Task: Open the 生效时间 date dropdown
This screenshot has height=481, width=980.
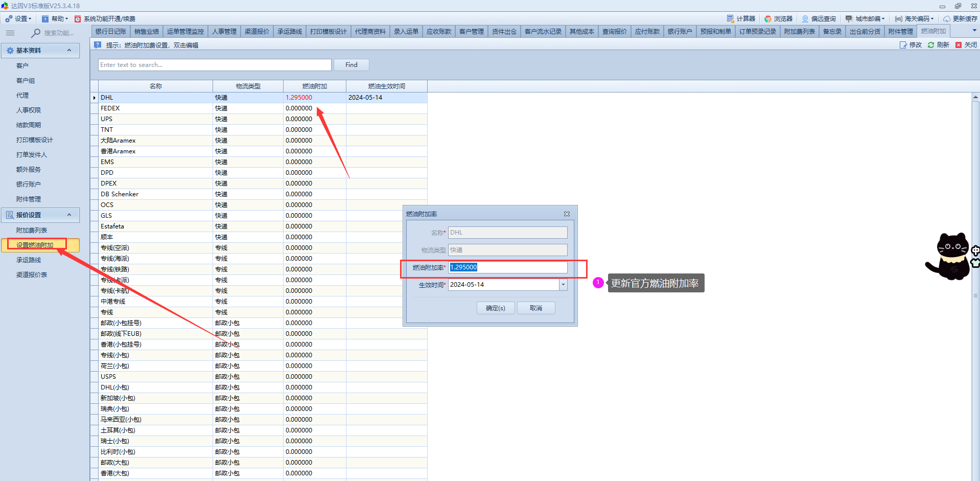Action: (563, 285)
